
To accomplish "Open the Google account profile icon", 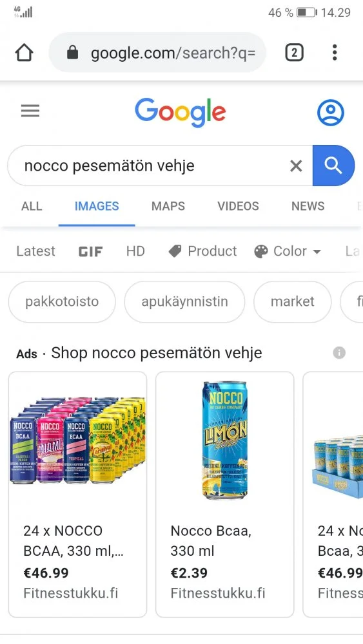I will [331, 112].
